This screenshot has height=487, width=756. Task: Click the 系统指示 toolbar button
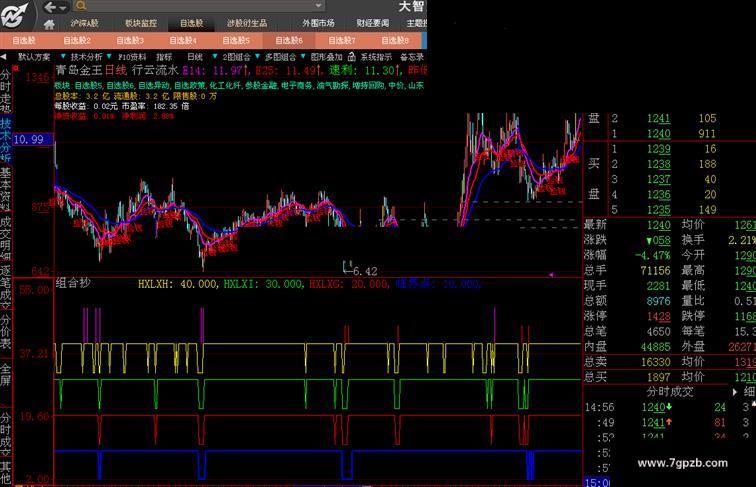(x=377, y=57)
